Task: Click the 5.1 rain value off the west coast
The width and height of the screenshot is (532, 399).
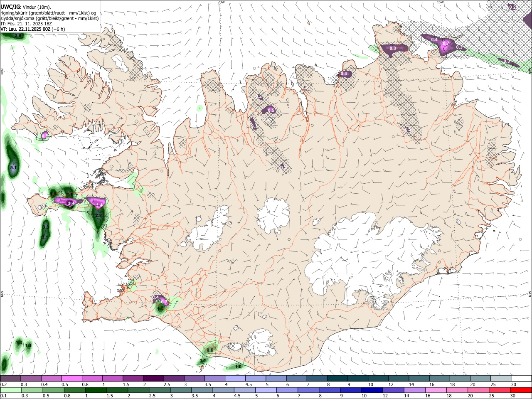Action: (13, 168)
